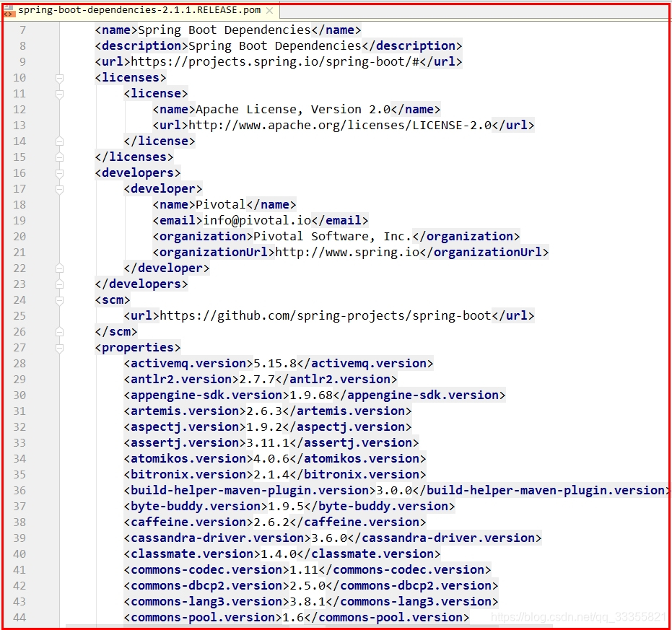672x630 pixels.
Task: Fold at closing scm tag line 26
Action: (x=60, y=332)
